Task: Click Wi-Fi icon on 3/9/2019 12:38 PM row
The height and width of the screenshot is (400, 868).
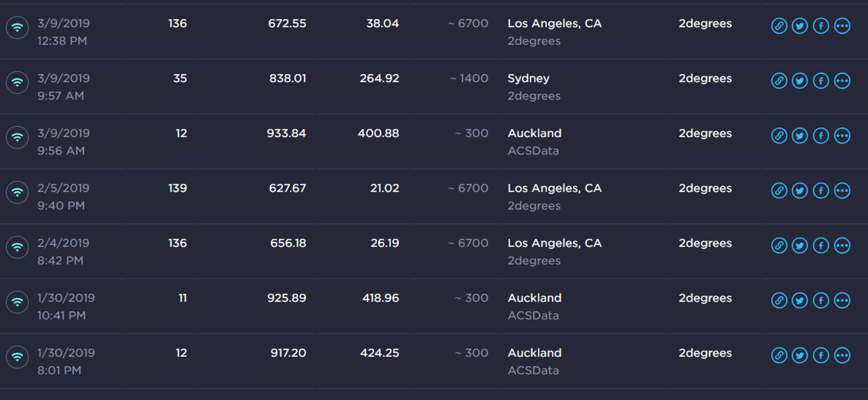Action: tap(17, 27)
